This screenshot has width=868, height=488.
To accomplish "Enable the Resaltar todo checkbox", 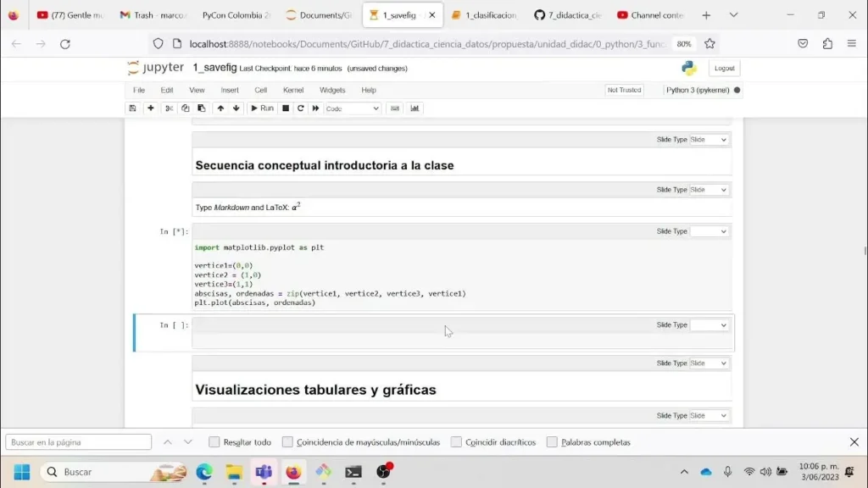I will pyautogui.click(x=214, y=442).
